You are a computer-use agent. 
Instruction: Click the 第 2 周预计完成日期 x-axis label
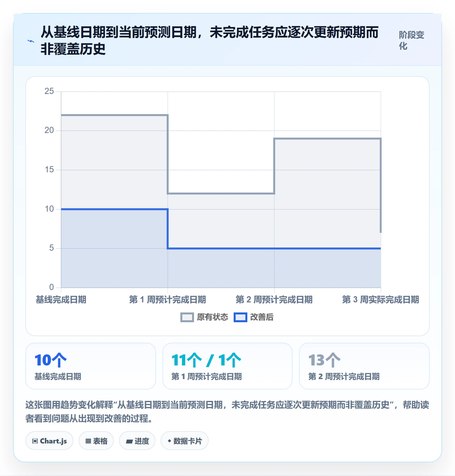(274, 299)
